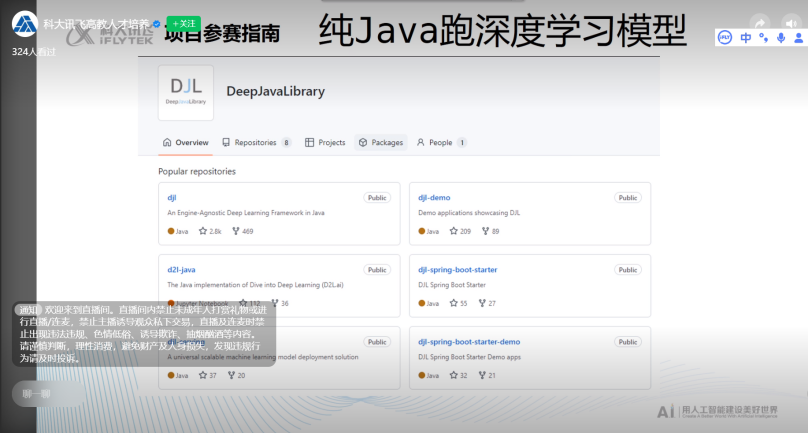Click the 'An Engine-Agnostic Deep Learning Framework in Java' description
The height and width of the screenshot is (433, 808).
[246, 212]
